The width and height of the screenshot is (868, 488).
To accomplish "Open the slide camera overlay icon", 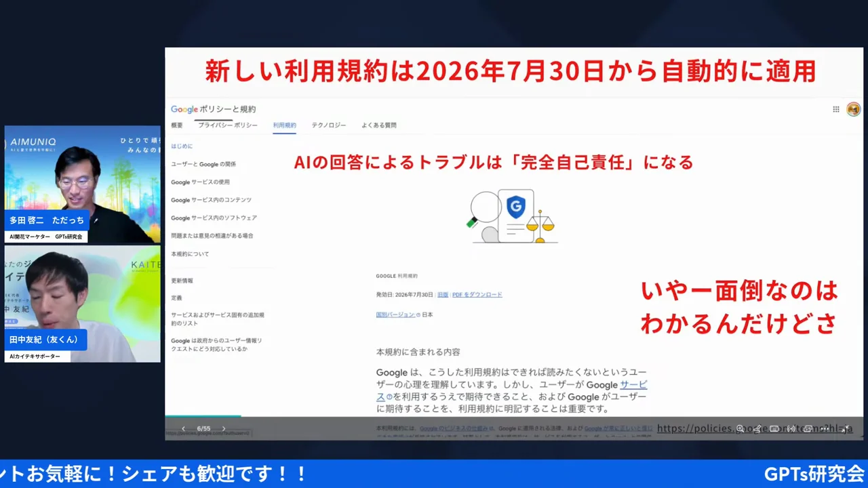I will tap(808, 428).
